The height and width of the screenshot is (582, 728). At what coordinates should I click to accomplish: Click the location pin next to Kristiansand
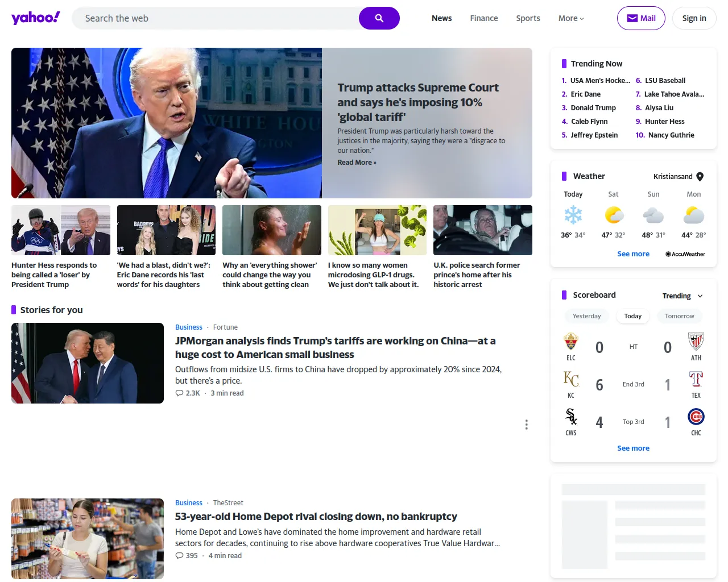tap(700, 176)
